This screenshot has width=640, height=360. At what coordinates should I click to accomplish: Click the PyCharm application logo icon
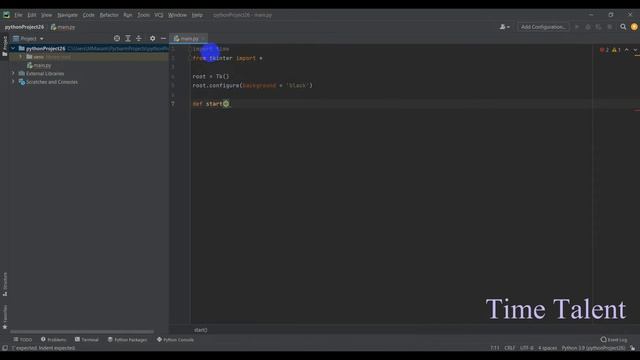pyautogui.click(x=7, y=15)
